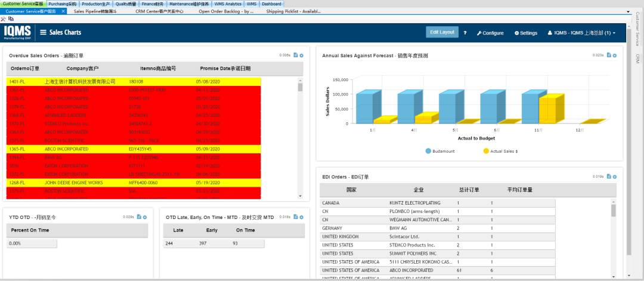Open gear settings for Overdue Sales Orders widget
Screen dimensions: 644x281
(x=302, y=55)
